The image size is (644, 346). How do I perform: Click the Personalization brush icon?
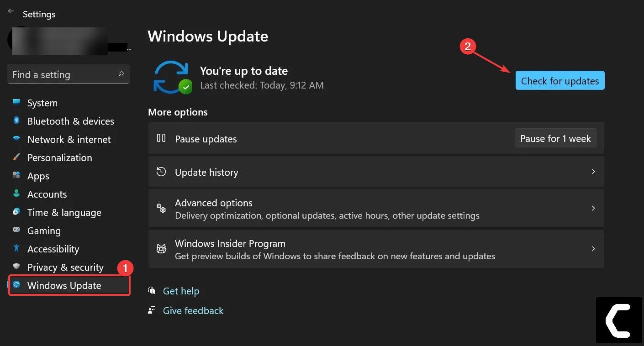tap(16, 157)
